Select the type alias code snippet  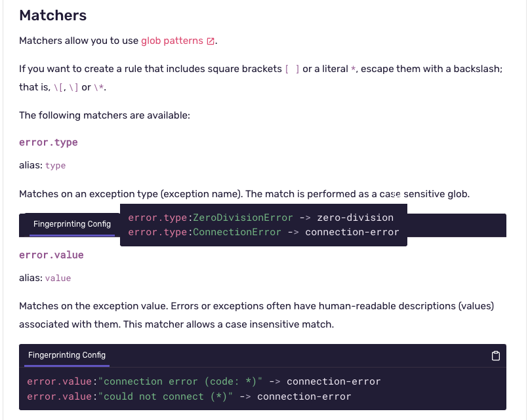[x=55, y=165]
